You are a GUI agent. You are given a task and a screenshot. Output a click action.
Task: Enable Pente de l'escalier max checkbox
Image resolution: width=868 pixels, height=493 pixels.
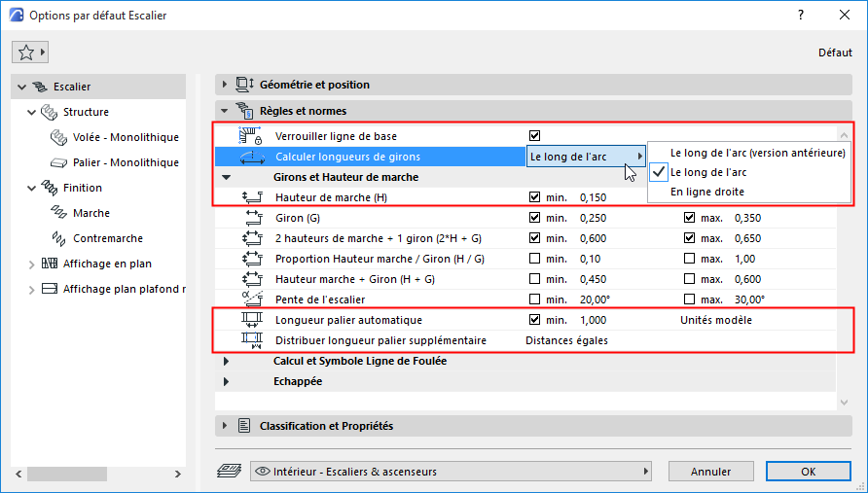point(689,299)
